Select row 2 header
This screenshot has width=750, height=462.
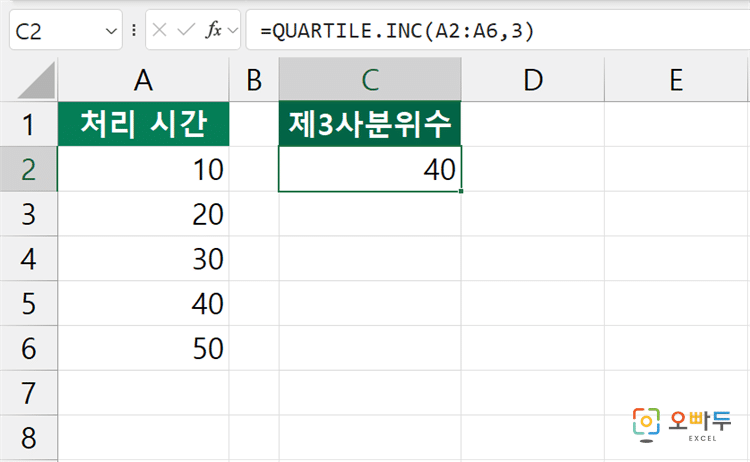click(x=28, y=169)
